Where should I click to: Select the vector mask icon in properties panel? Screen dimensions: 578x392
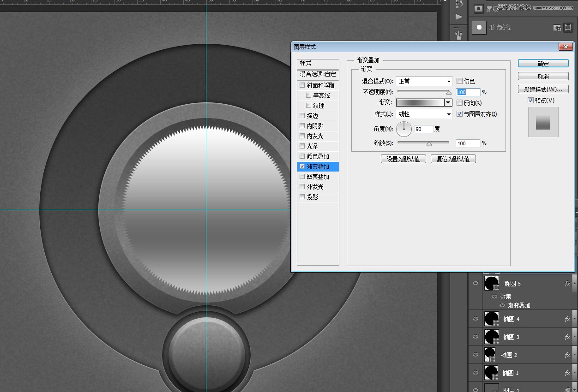point(568,28)
